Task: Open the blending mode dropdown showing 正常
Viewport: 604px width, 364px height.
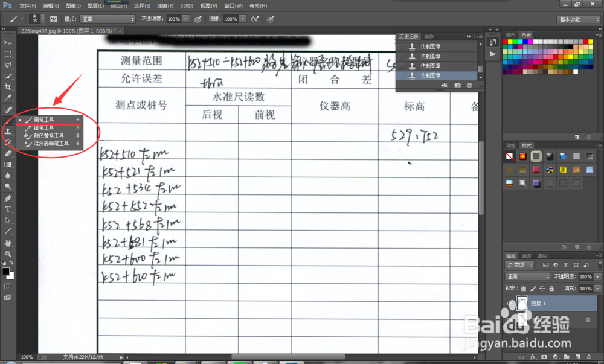Action: pyautogui.click(x=527, y=276)
